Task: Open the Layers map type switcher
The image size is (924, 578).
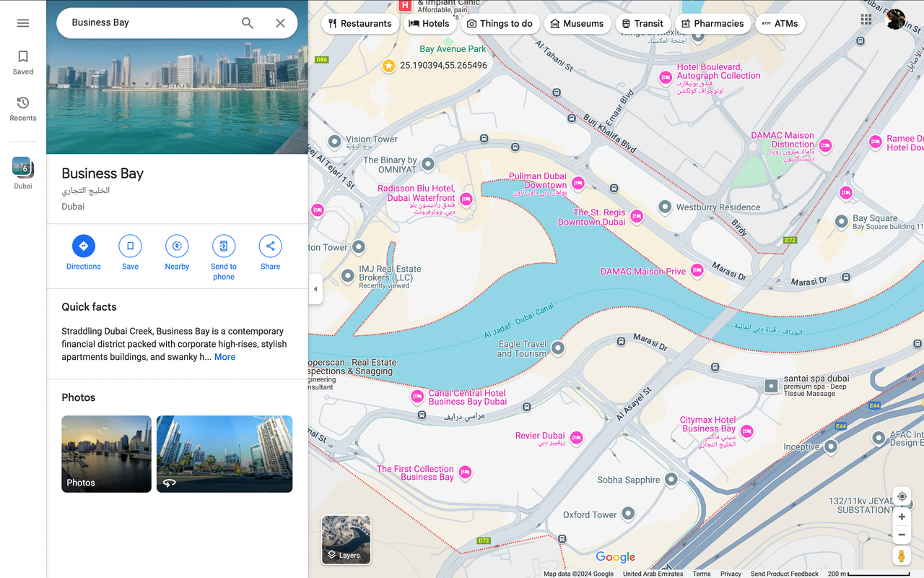Action: point(346,539)
